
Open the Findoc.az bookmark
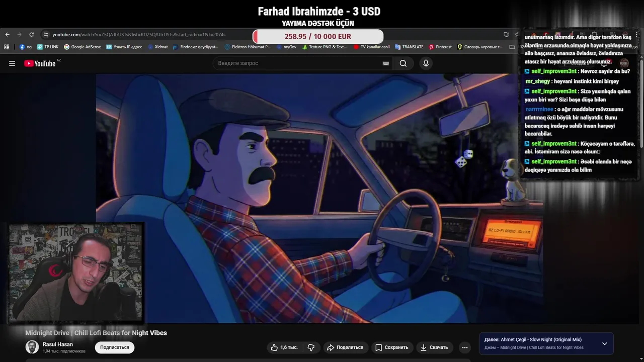point(195,47)
